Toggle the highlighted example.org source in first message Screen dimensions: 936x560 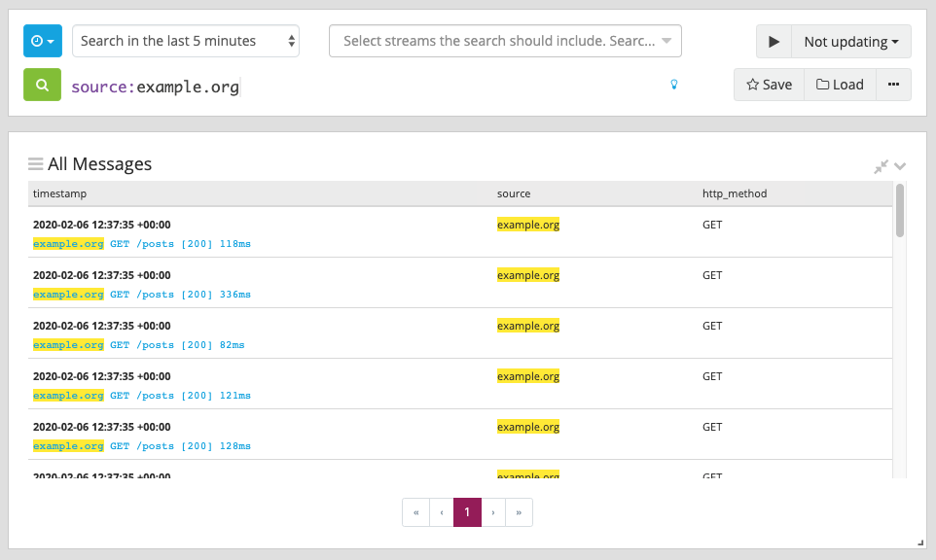pyautogui.click(x=527, y=225)
